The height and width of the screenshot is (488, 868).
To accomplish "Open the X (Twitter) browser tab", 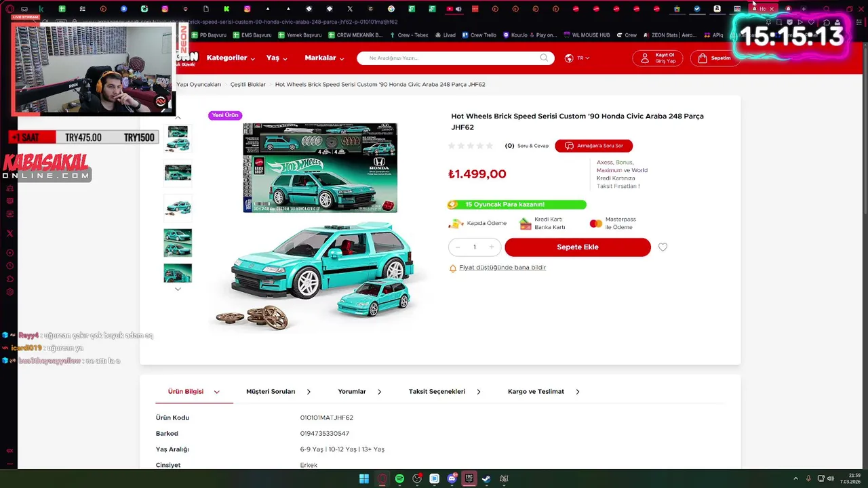I will (x=350, y=9).
